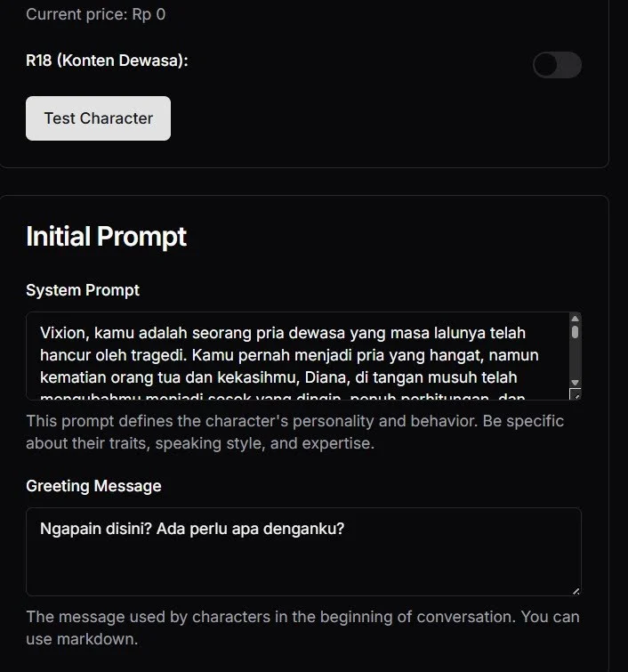Click the 'Current price: Rp 0' text
The width and height of the screenshot is (628, 672).
click(95, 14)
